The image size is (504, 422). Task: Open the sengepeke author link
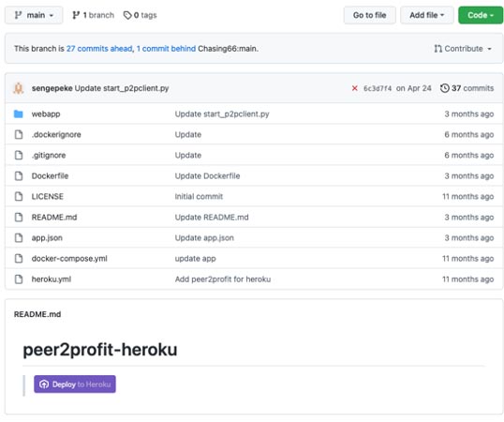click(52, 88)
